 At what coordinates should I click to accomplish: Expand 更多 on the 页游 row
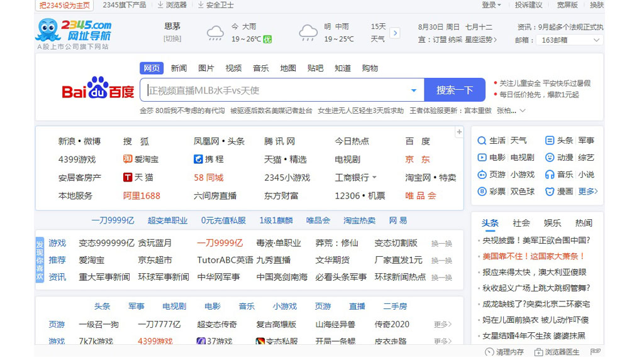(443, 324)
